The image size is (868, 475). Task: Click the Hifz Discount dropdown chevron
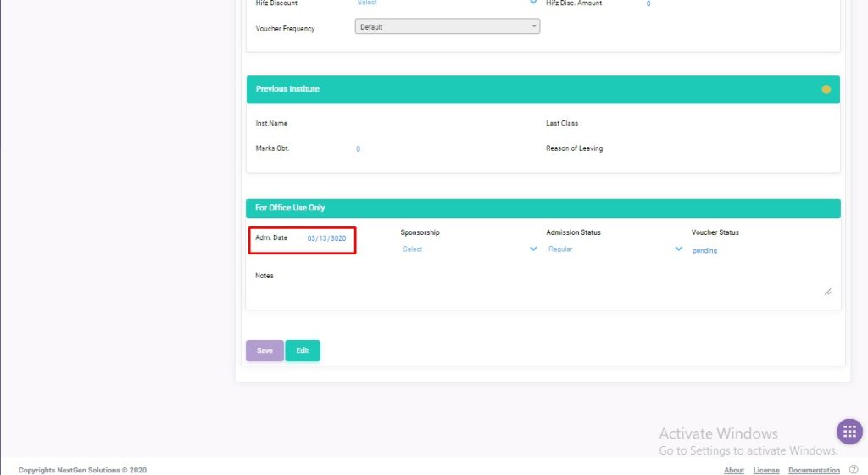click(533, 3)
